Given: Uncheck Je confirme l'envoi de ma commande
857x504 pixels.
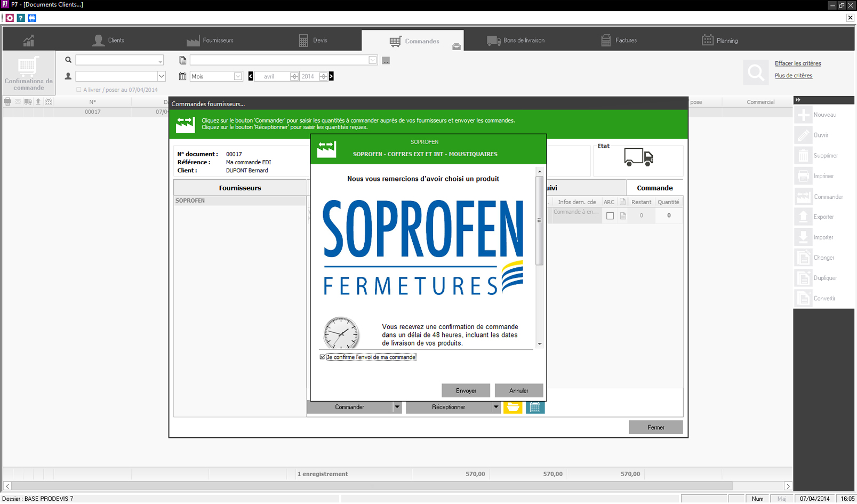Looking at the screenshot, I should click(x=322, y=357).
